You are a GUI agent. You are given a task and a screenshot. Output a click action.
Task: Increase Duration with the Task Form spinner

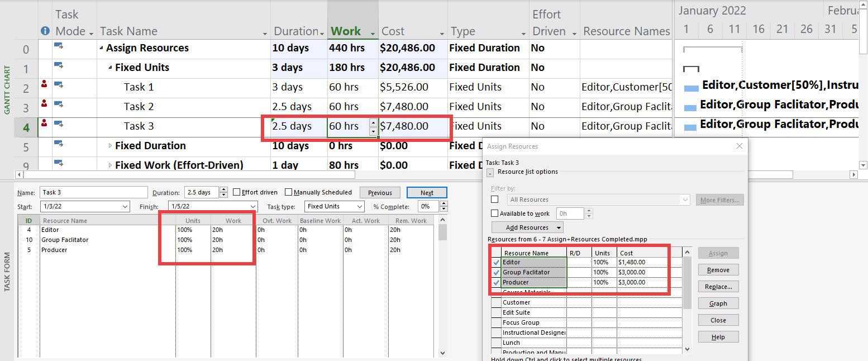[x=224, y=190]
